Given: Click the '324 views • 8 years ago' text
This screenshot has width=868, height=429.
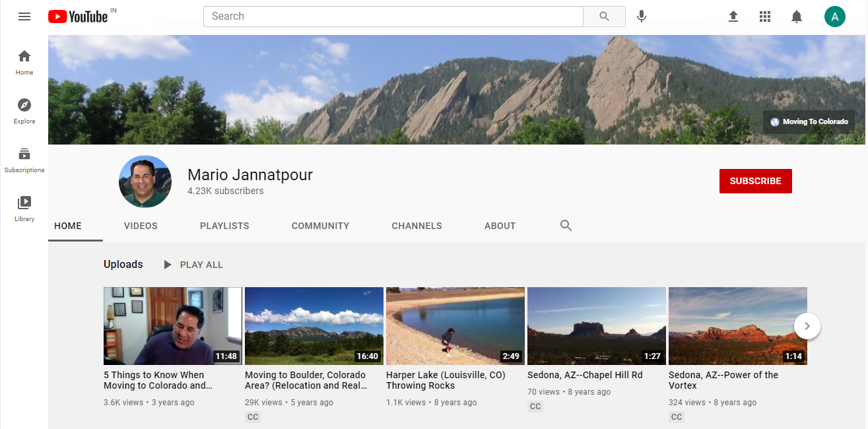Looking at the screenshot, I should click(713, 403).
